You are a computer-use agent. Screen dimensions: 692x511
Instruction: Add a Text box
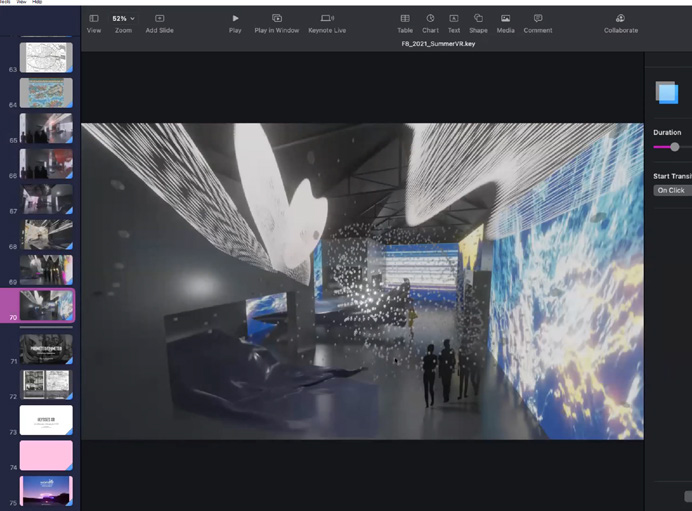tap(454, 19)
